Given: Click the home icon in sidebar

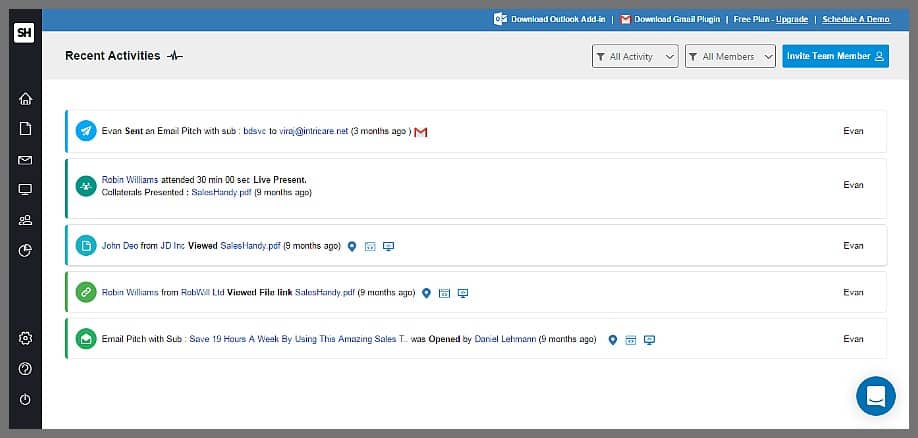Looking at the screenshot, I should tap(25, 99).
